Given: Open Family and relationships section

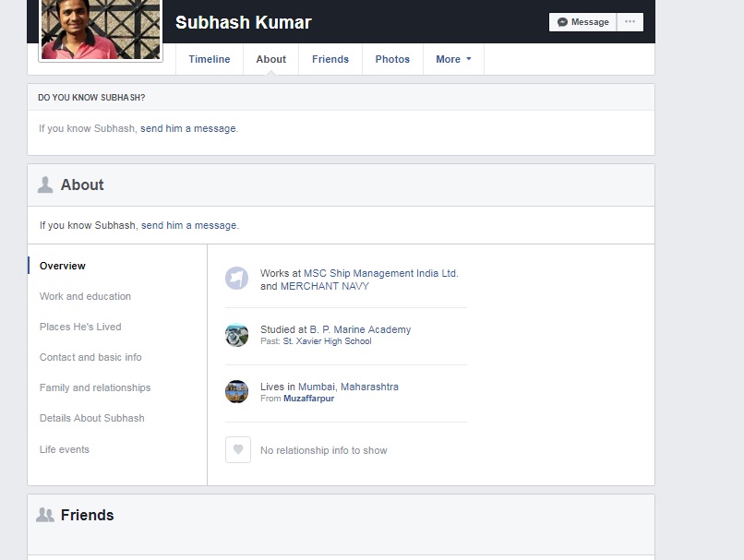Looking at the screenshot, I should point(95,387).
